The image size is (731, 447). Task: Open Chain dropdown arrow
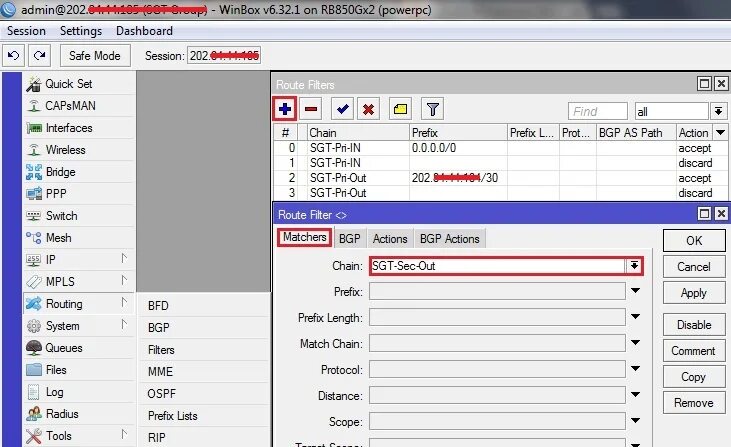tap(634, 266)
